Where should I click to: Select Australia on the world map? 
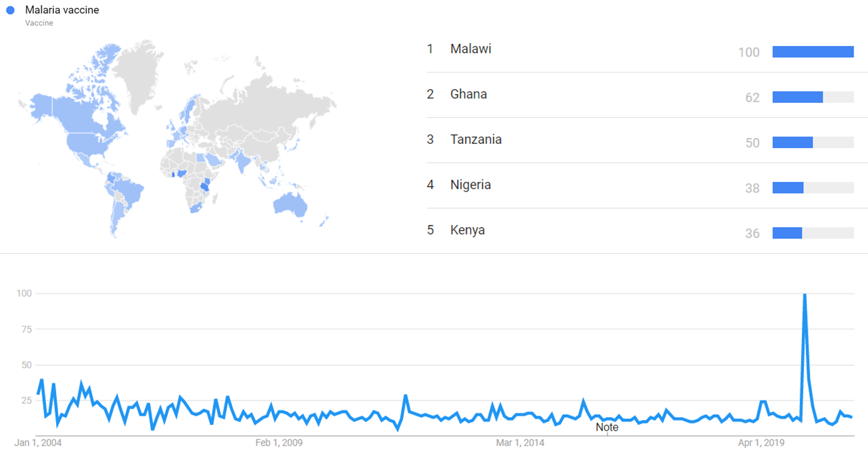[291, 205]
